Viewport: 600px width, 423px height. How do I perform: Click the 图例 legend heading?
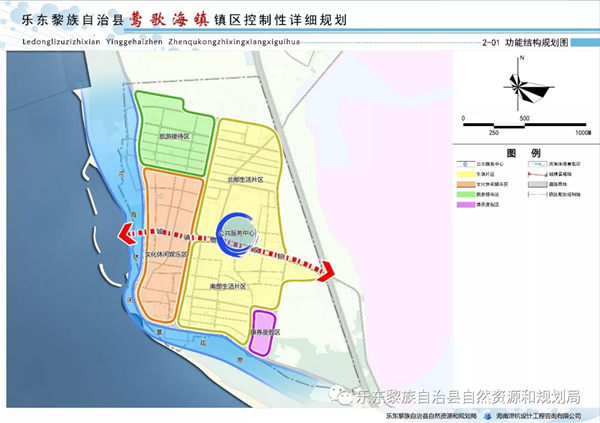[523, 153]
